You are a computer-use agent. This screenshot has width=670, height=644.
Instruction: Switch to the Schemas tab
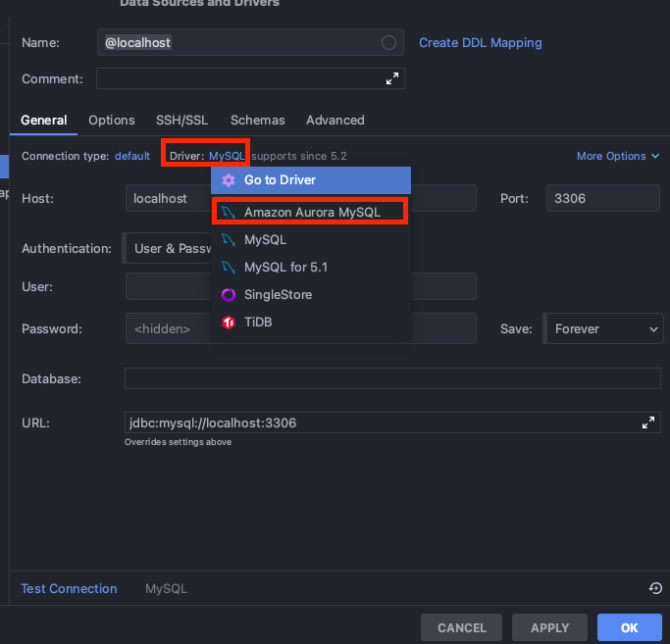click(x=258, y=121)
